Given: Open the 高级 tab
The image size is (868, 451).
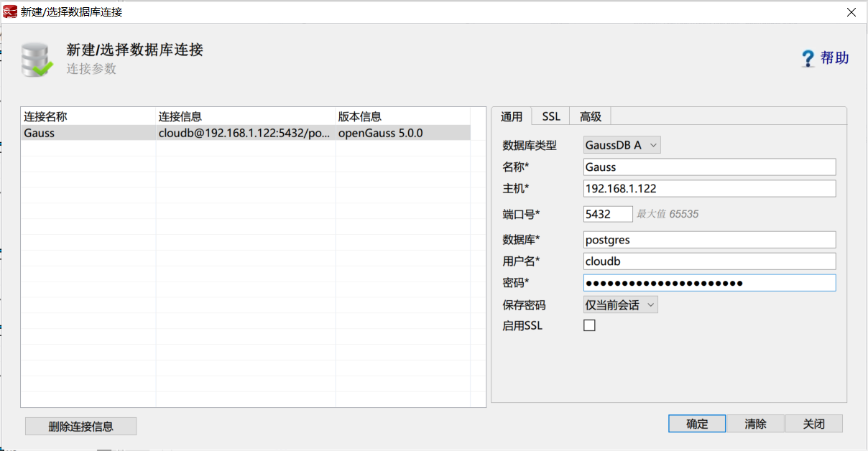Looking at the screenshot, I should pos(590,116).
